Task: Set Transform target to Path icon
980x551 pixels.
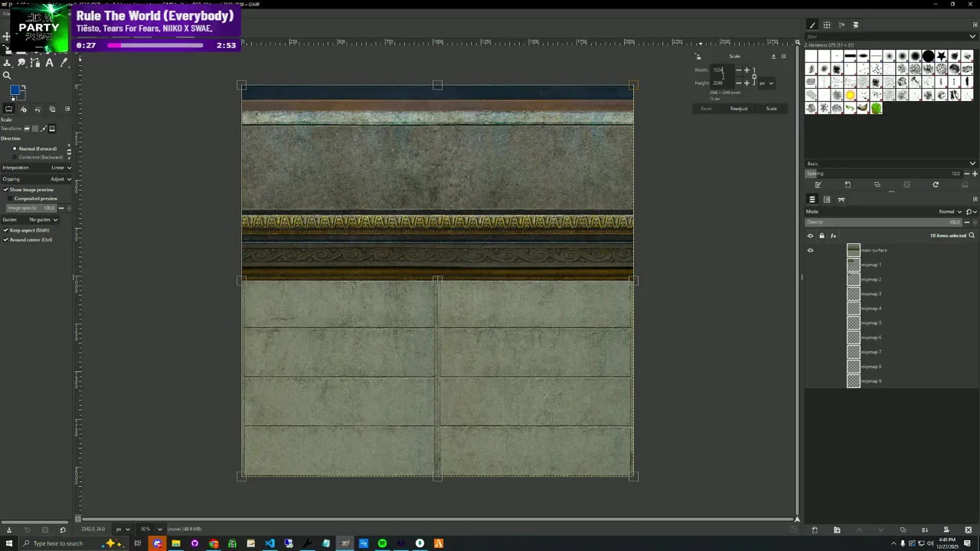Action: click(x=44, y=129)
